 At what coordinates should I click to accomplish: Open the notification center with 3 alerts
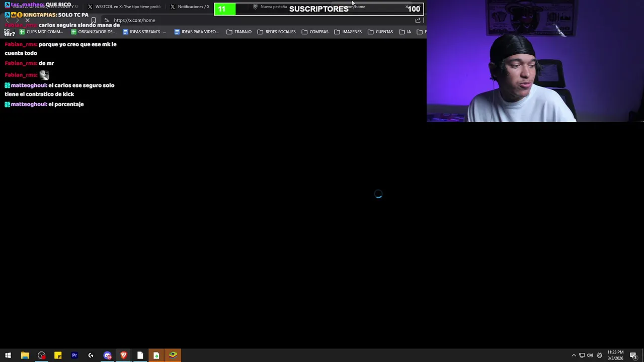(x=634, y=355)
